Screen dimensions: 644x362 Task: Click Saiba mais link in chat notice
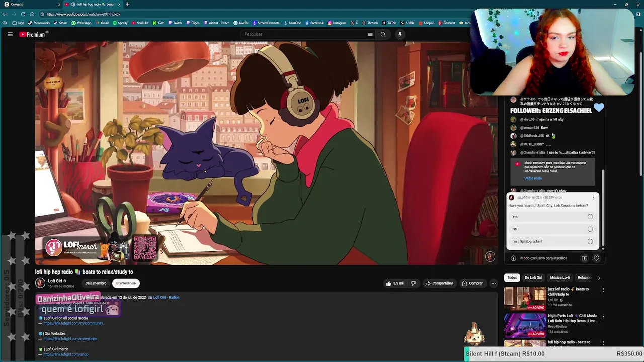[x=533, y=178]
